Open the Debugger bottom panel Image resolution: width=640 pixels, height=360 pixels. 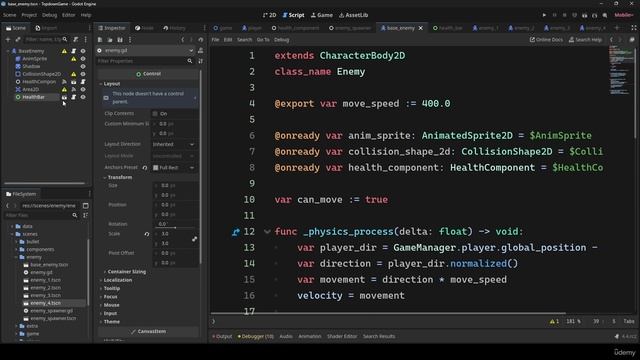(256, 336)
